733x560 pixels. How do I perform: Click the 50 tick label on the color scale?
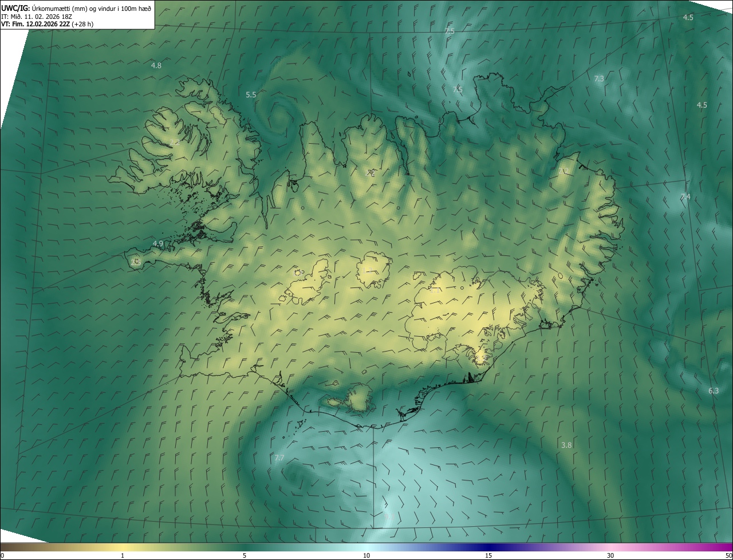click(x=728, y=556)
